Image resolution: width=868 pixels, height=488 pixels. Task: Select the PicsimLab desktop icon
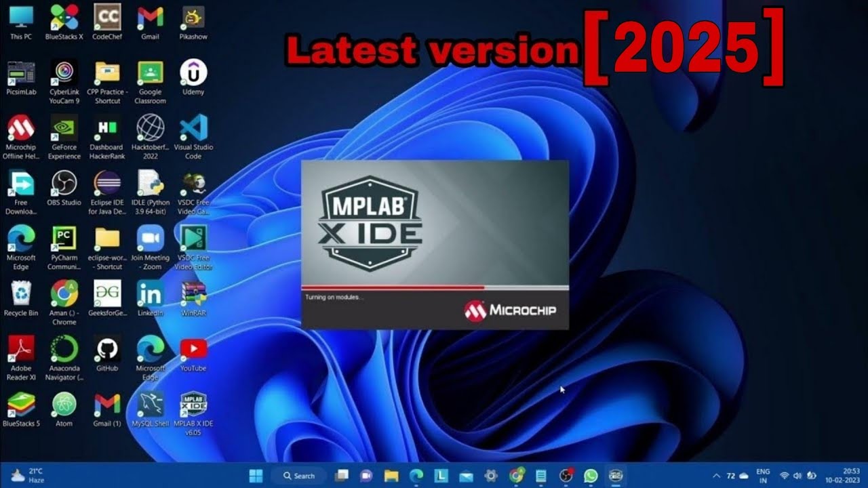(21, 79)
